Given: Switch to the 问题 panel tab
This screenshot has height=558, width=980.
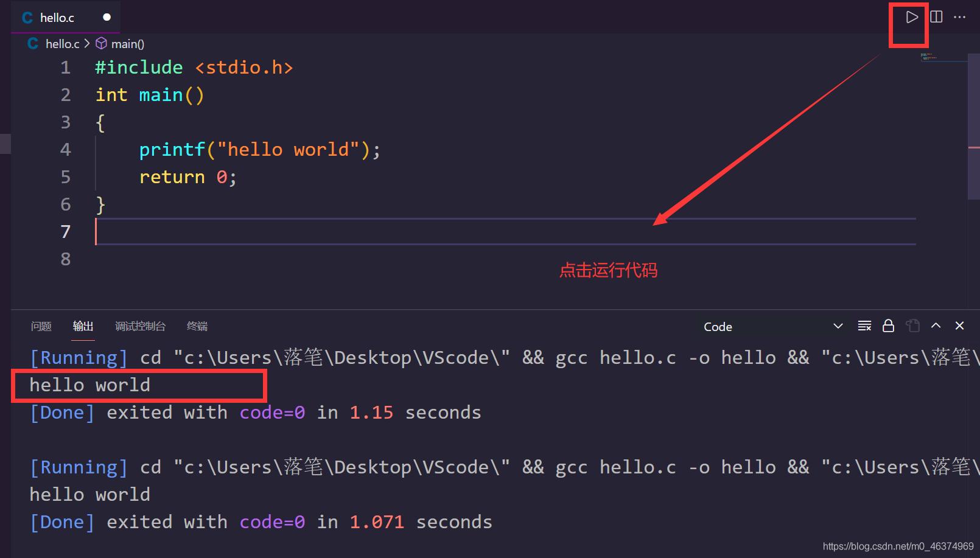Looking at the screenshot, I should tap(41, 326).
